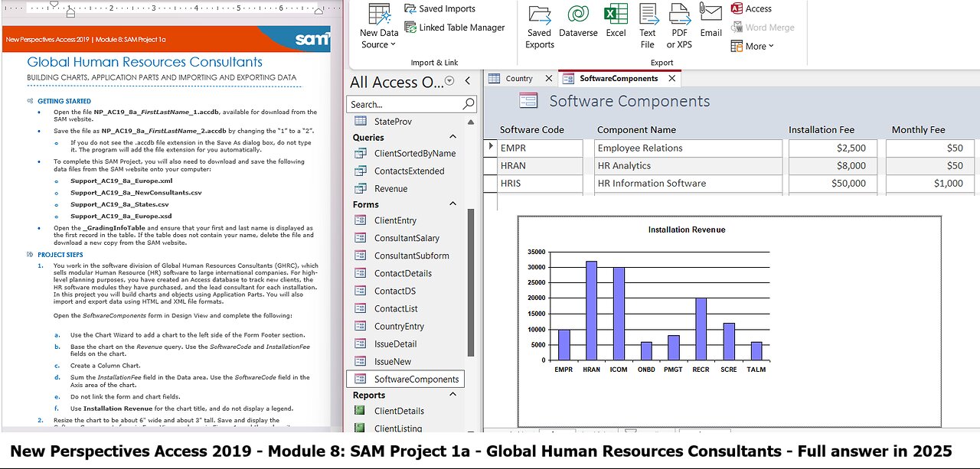Click the navigation pane Search box

point(404,104)
